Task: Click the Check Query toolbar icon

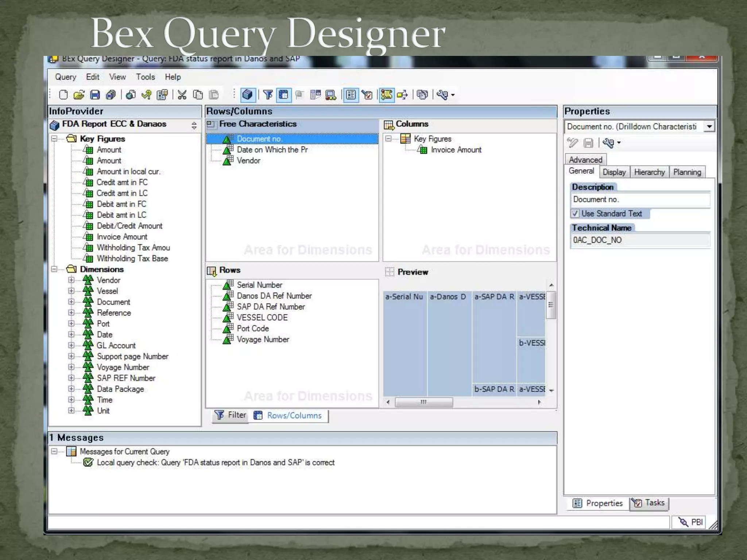Action: pos(147,95)
